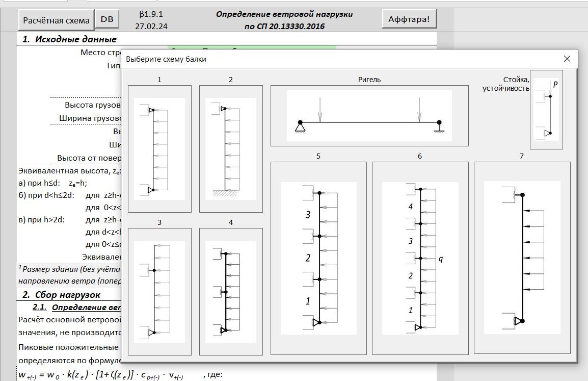Click the dialog title Выберите схему балки
The height and width of the screenshot is (381, 588).
point(166,59)
